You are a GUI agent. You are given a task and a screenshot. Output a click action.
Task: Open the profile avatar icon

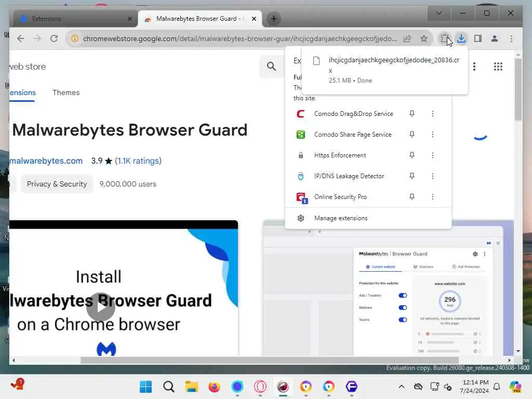click(495, 38)
